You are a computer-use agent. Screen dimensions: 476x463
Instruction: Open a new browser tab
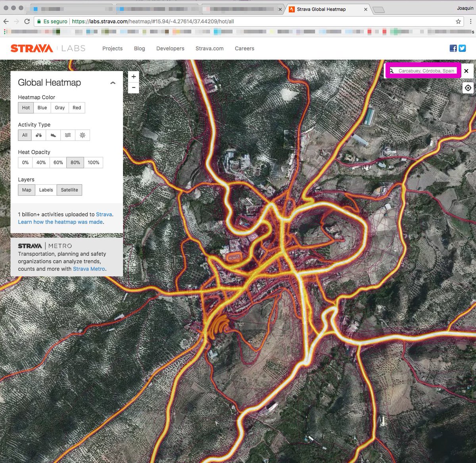pyautogui.click(x=379, y=10)
